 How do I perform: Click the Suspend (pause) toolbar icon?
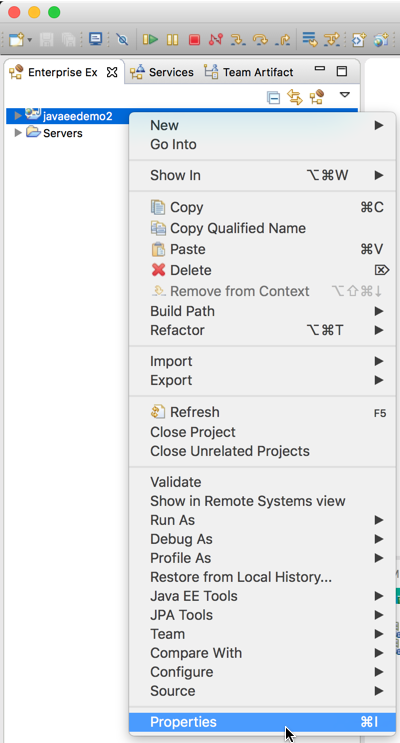pyautogui.click(x=172, y=39)
